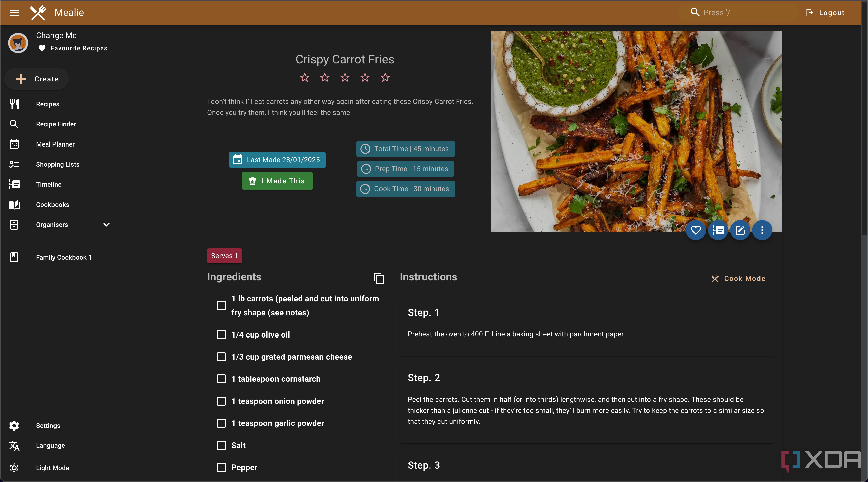This screenshot has height=482, width=868.
Task: Click the first star rating icon
Action: coord(305,77)
